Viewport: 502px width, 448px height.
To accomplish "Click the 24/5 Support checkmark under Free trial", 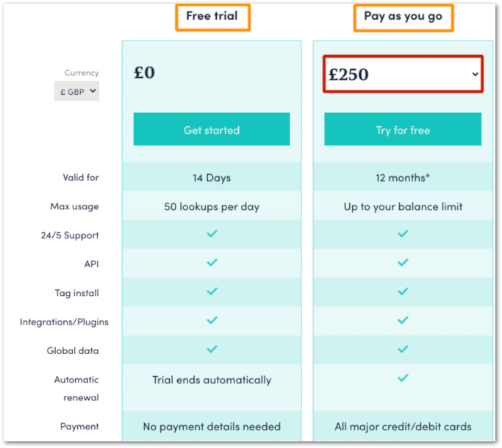I will point(212,234).
